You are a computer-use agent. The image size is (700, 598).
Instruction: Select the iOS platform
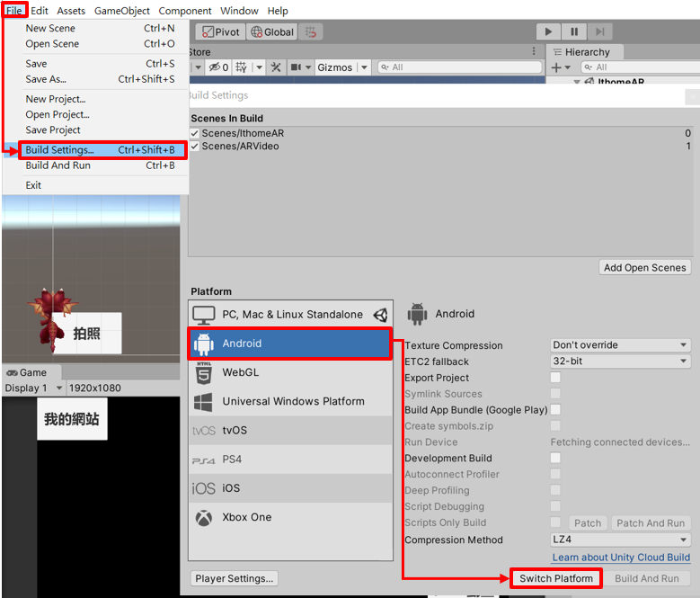[x=290, y=488]
